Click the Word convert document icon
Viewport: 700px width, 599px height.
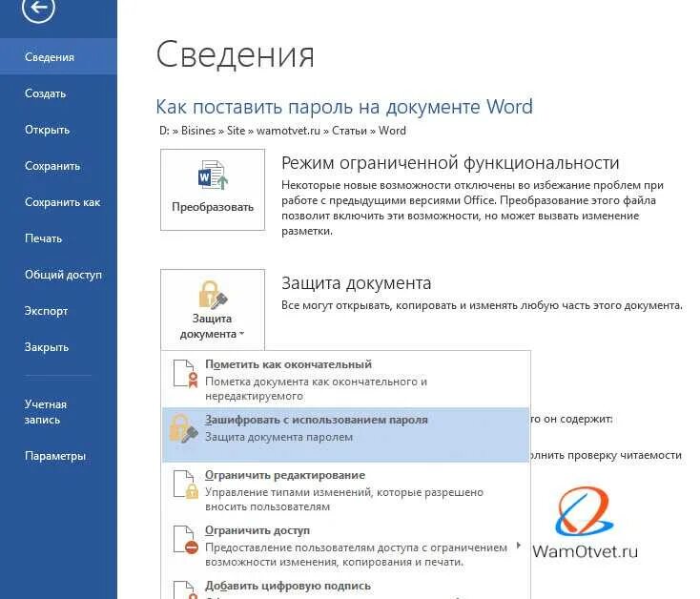[213, 176]
